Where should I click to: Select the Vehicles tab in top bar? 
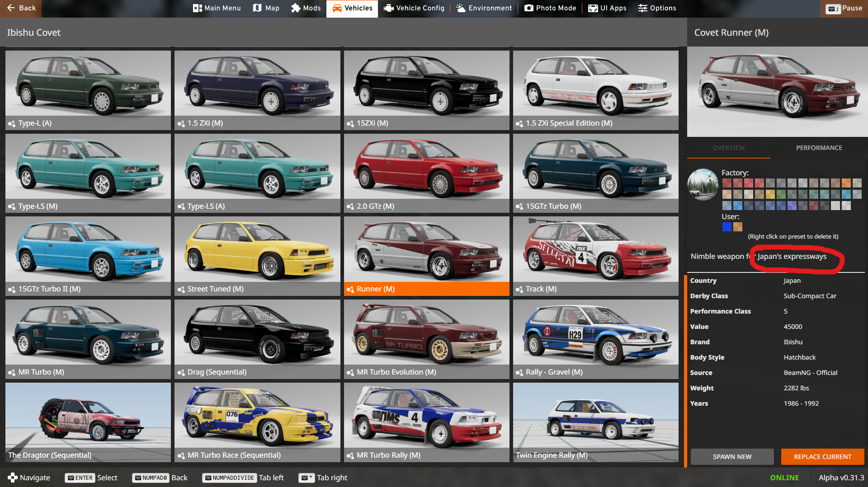[352, 8]
